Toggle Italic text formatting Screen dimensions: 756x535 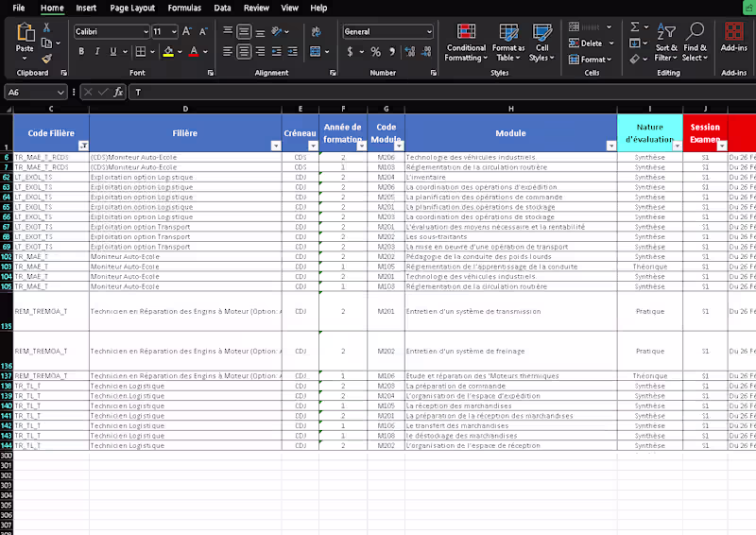click(x=97, y=52)
